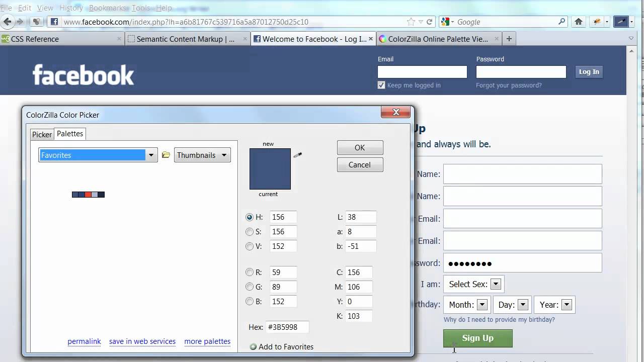The image size is (644, 362).
Task: Select the S radio button
Action: pos(250,232)
